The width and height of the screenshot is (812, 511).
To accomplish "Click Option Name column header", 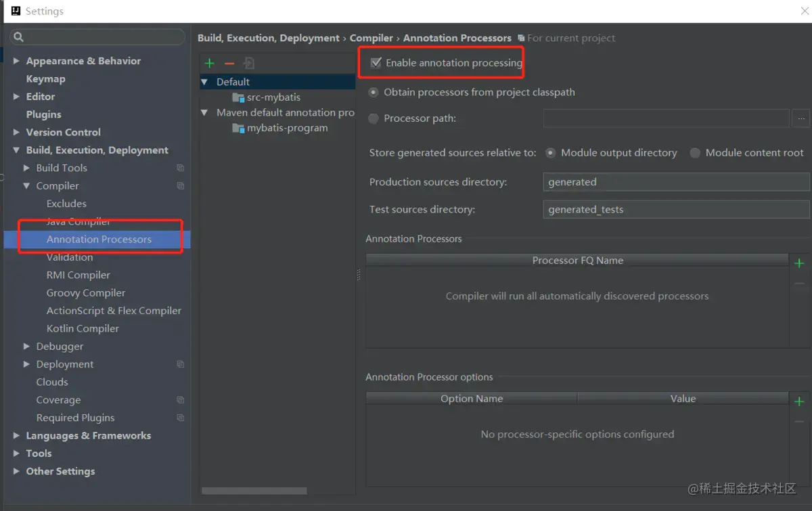I will [x=472, y=399].
